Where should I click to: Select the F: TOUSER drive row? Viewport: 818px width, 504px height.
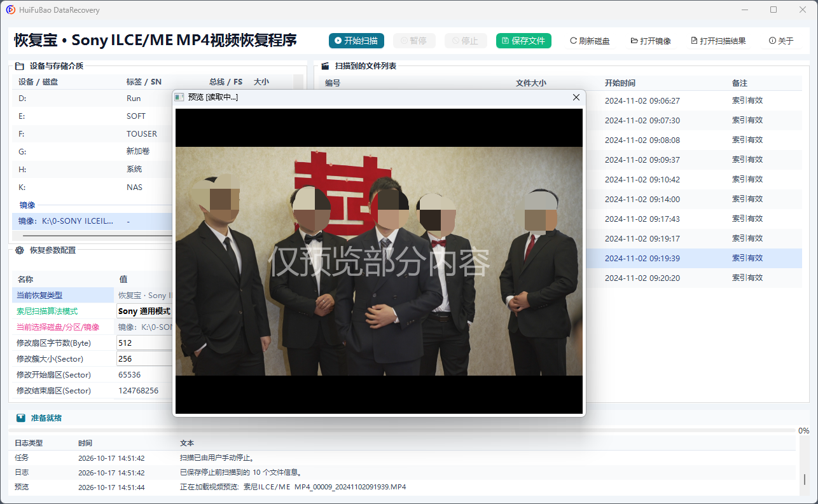(93, 134)
